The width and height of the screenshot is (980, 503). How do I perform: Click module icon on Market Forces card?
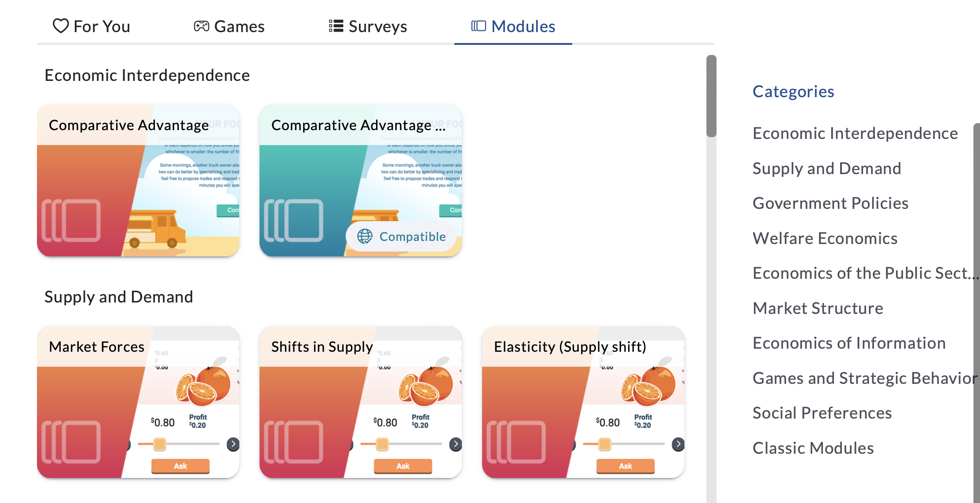(x=71, y=442)
